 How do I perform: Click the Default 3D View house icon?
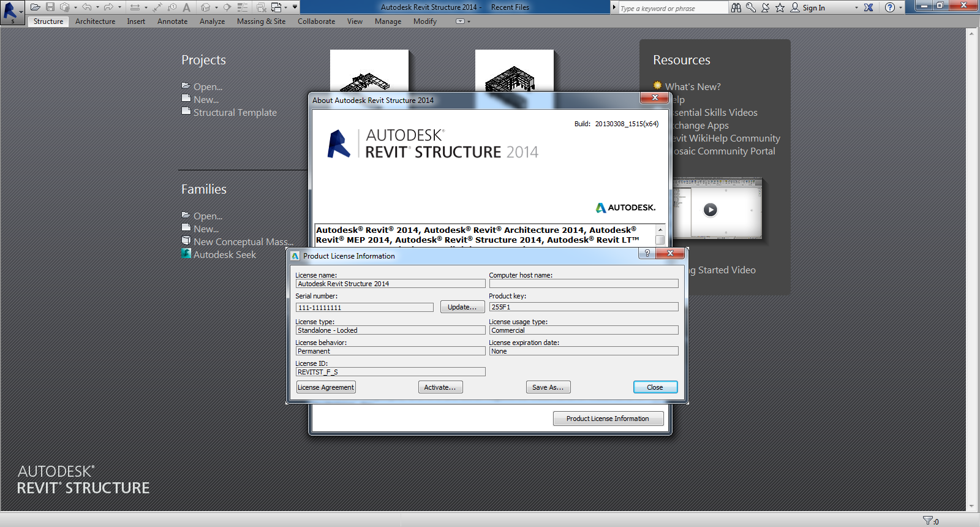[206, 7]
